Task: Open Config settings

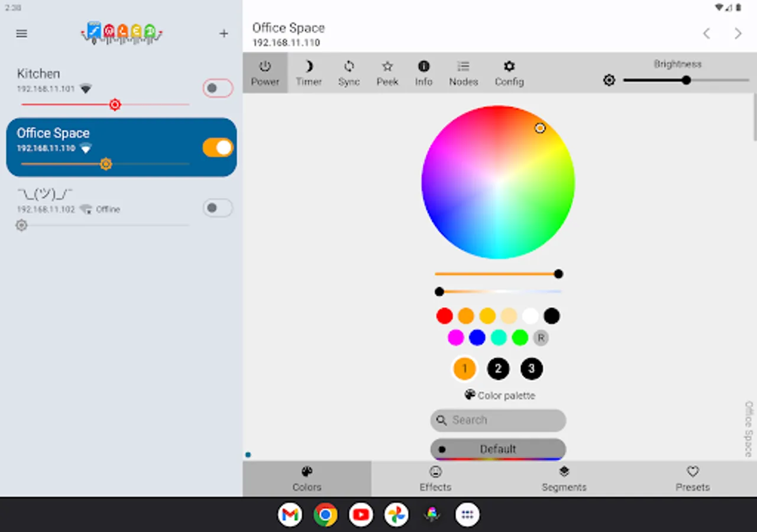Action: 509,73
